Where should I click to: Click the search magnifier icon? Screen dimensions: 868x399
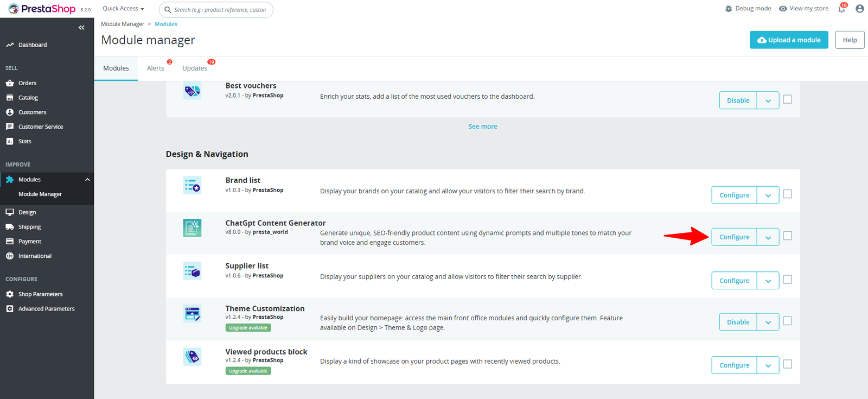tap(168, 10)
